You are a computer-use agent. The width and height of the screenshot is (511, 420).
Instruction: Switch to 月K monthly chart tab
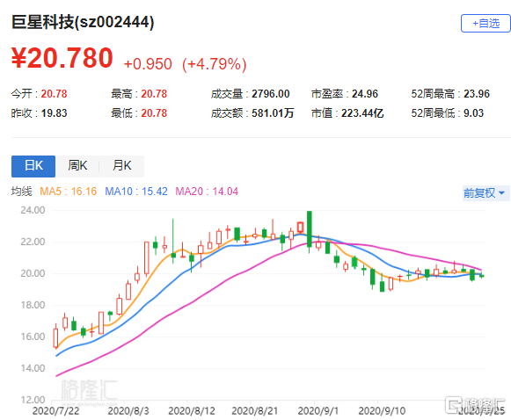point(122,166)
